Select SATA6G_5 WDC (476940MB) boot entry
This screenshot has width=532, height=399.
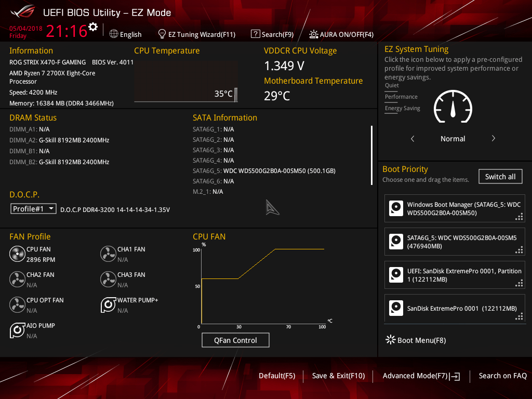coord(455,242)
